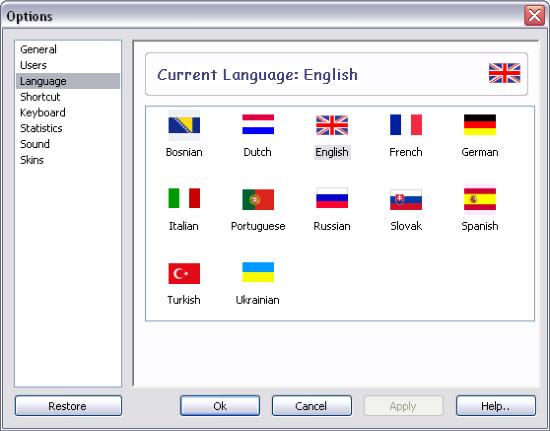This screenshot has height=431, width=550.
Task: Click the highlighted English label
Action: click(332, 152)
